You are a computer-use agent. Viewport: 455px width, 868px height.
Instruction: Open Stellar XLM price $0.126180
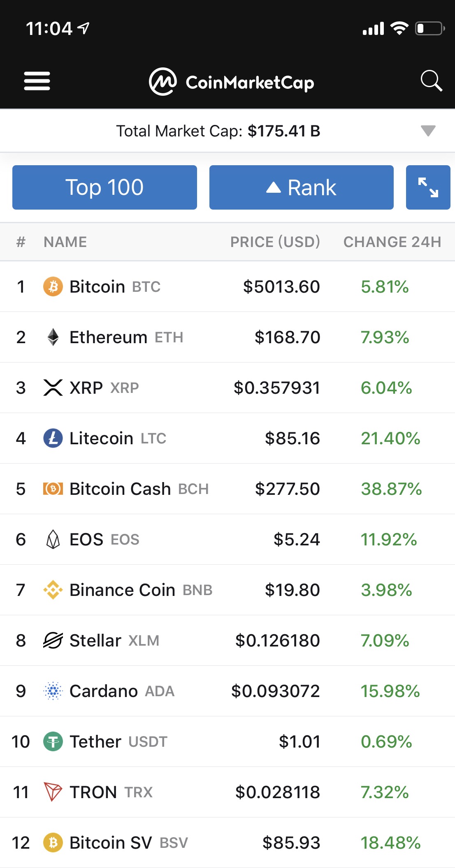click(x=278, y=640)
